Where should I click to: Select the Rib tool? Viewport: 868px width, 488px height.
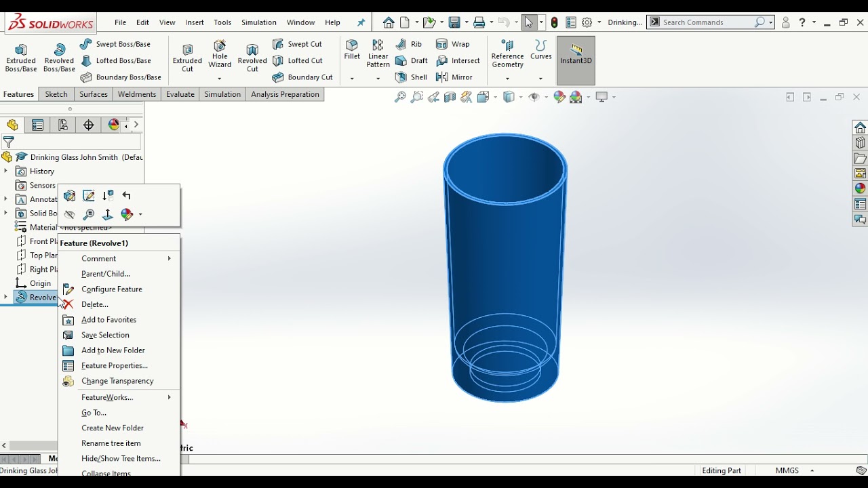[x=409, y=44]
